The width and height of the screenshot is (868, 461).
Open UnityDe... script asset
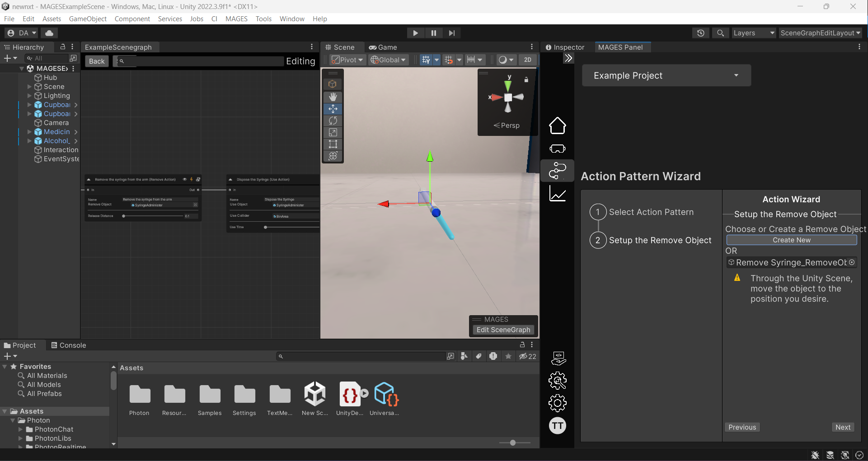click(350, 398)
